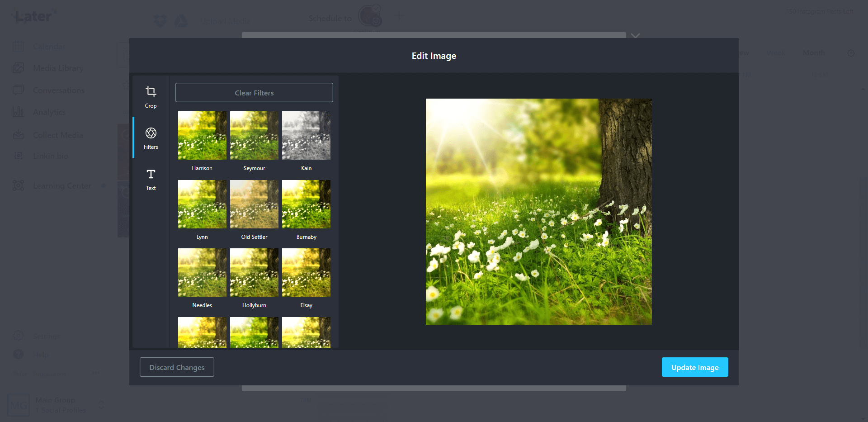Apply the Kain black-and-white filter
This screenshot has width=868, height=422.
[x=306, y=135]
